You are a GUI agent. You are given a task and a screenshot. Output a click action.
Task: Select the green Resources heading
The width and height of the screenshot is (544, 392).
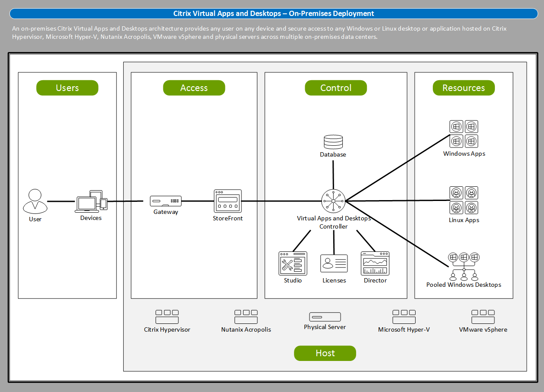(x=464, y=88)
